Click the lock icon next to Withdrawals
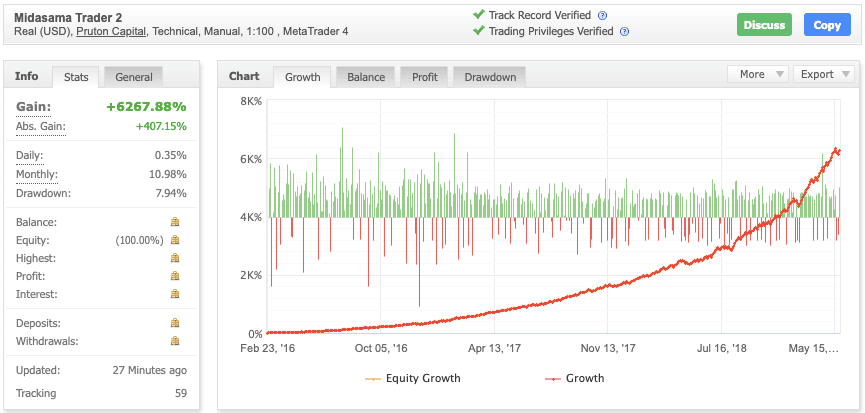 175,341
